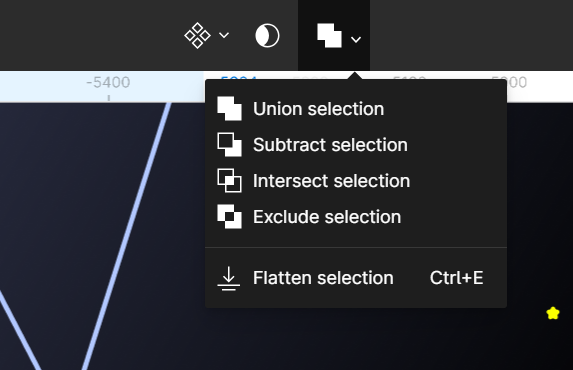Click the Flatten selection arrow icon
This screenshot has height=370, width=573.
229,279
